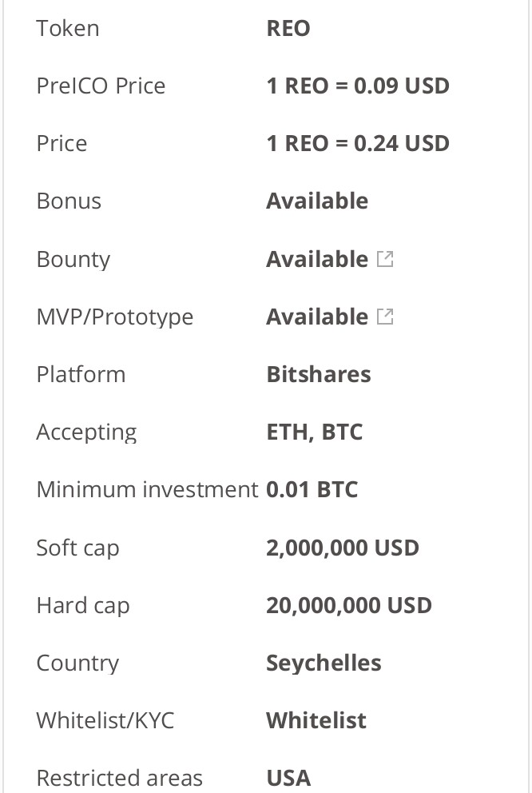The height and width of the screenshot is (793, 532).
Task: Click the price '0.24 USD' value
Action: [402, 144]
